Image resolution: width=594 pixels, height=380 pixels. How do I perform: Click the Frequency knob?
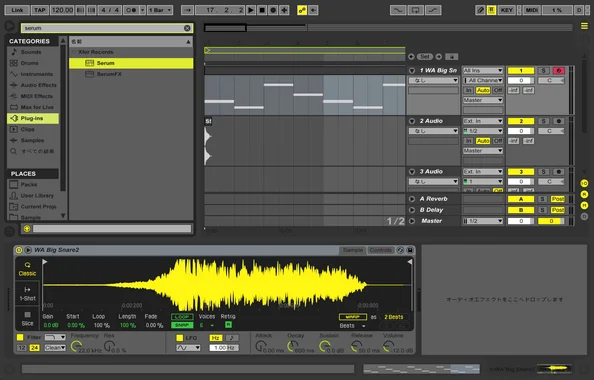pos(77,346)
